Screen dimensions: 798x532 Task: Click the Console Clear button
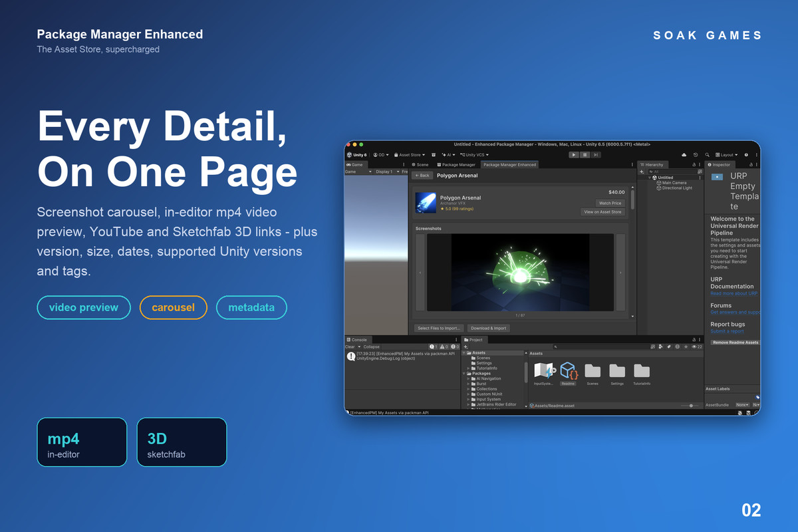[350, 346]
